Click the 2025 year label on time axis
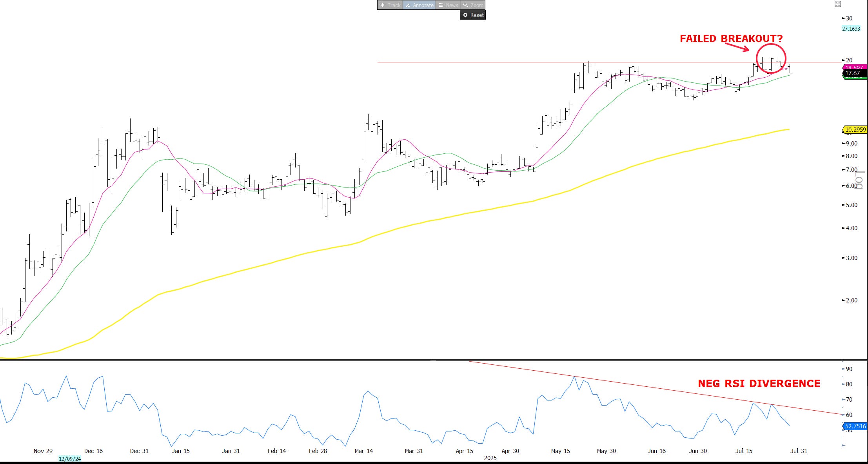Image resolution: width=868 pixels, height=464 pixels. pos(490,458)
